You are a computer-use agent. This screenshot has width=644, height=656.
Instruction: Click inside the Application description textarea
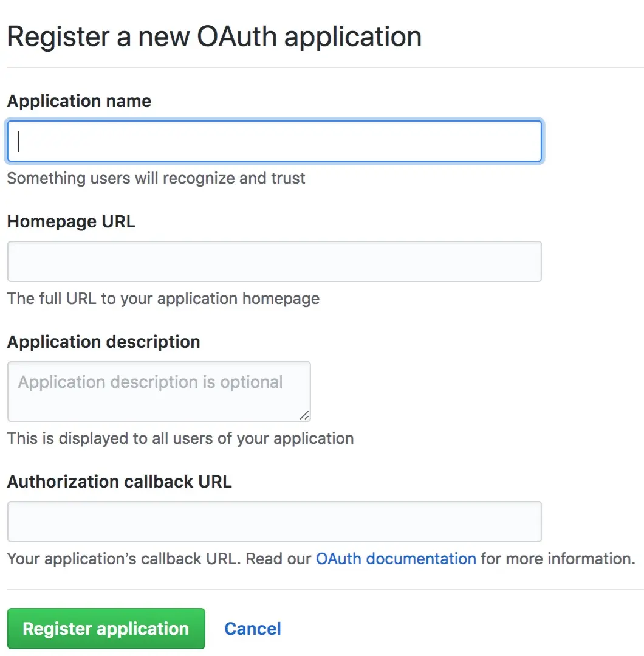coord(159,392)
